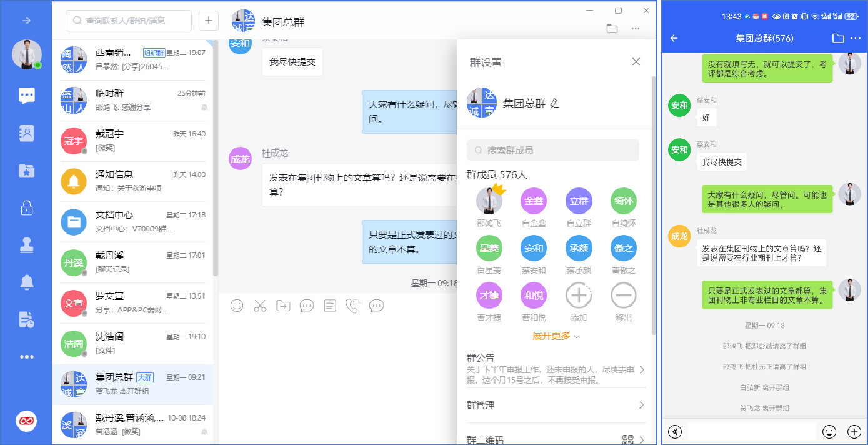868x445 pixels.
Task: Click 添加 to add group member
Action: pyautogui.click(x=579, y=296)
